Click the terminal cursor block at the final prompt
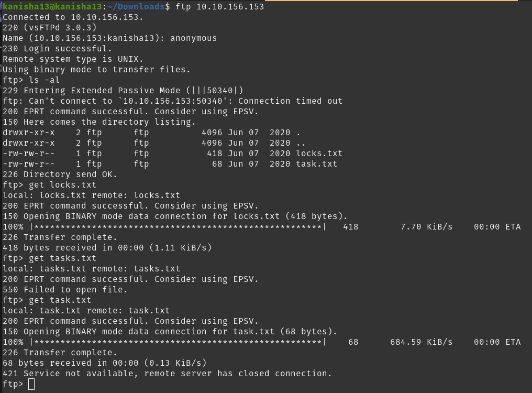This screenshot has height=393, width=532. click(x=31, y=384)
